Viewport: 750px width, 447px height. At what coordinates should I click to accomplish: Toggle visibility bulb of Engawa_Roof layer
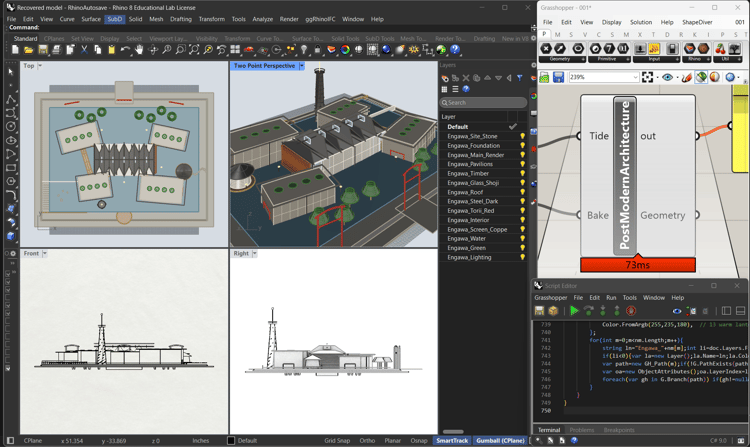point(522,192)
